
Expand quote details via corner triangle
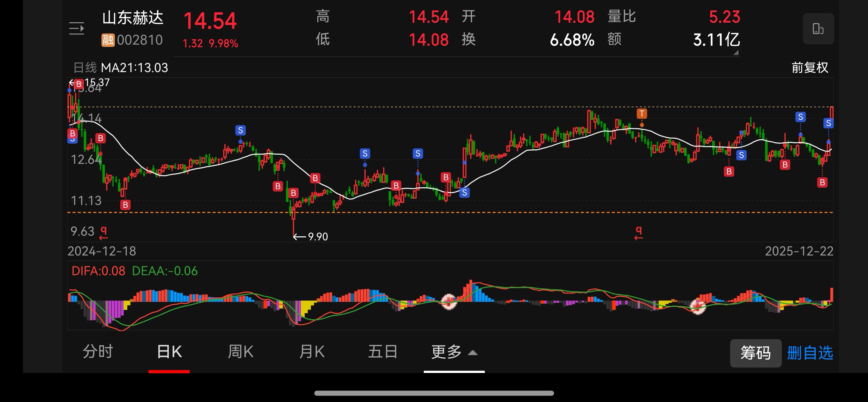[x=736, y=53]
